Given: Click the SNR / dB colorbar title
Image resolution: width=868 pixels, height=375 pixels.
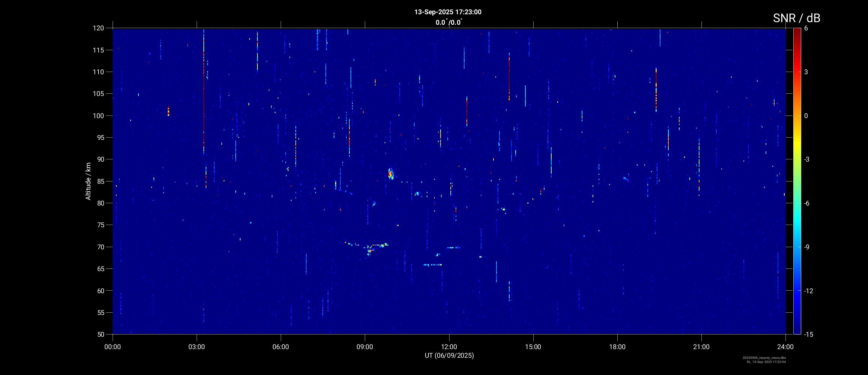Looking at the screenshot, I should coord(796,18).
